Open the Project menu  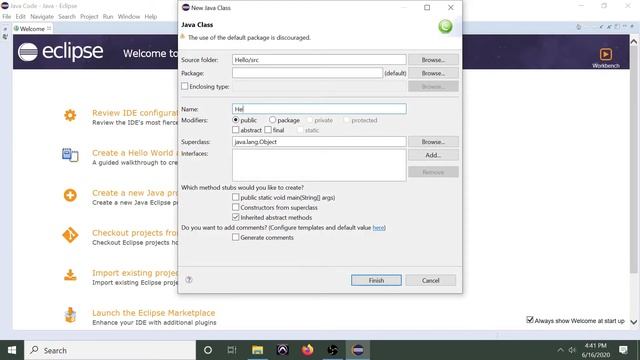point(89,17)
